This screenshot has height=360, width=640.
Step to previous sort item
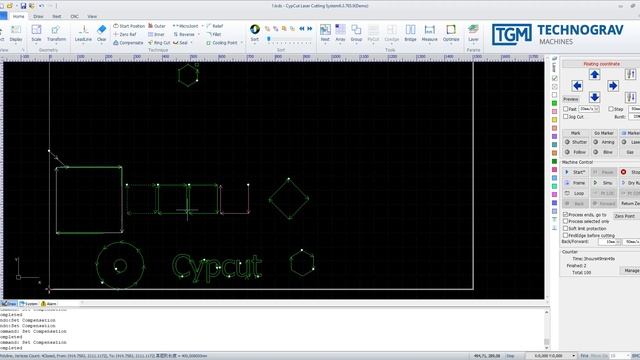(x=302, y=29)
